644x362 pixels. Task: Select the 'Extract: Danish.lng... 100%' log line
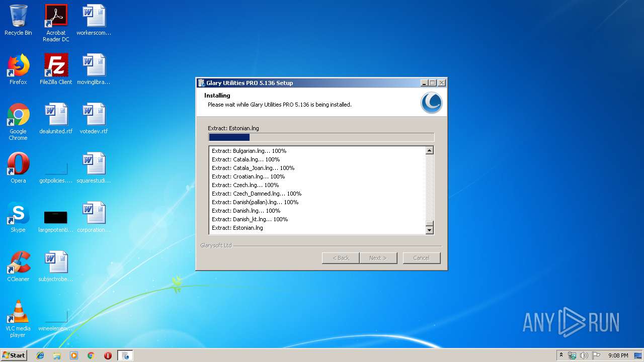click(246, 211)
